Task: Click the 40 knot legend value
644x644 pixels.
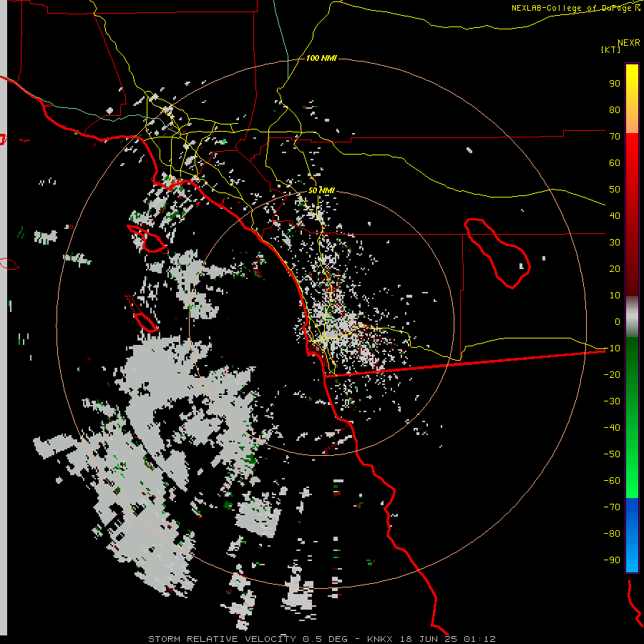Action: (x=615, y=216)
